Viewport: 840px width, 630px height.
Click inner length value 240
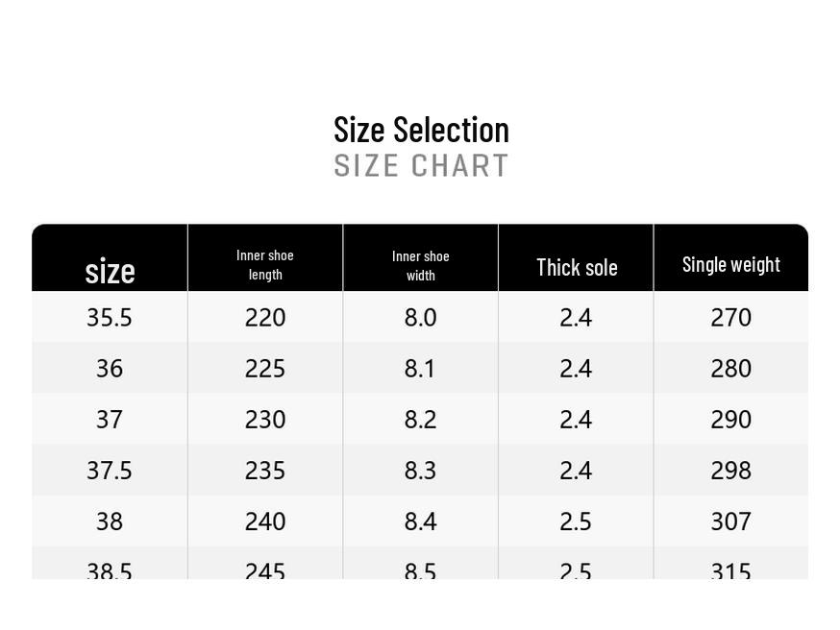click(x=265, y=521)
